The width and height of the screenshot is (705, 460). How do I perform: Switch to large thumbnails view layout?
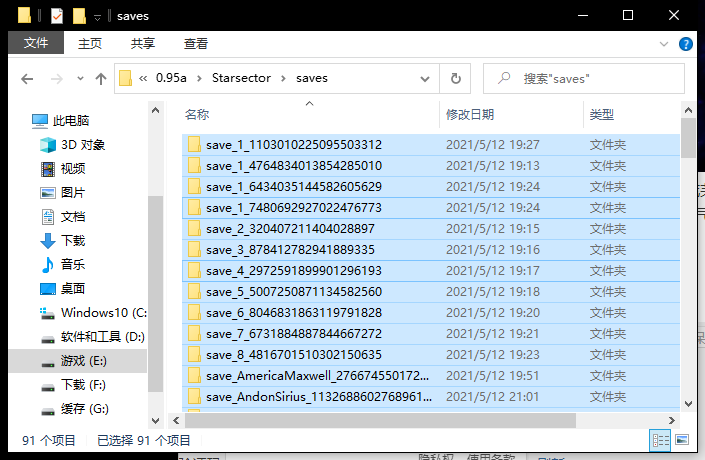pos(682,440)
